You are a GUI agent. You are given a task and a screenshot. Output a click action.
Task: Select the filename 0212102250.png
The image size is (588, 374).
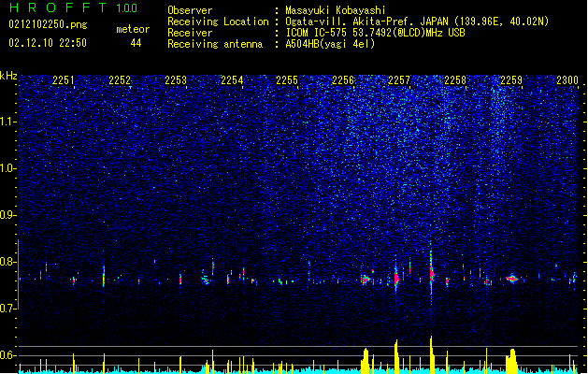pos(48,25)
